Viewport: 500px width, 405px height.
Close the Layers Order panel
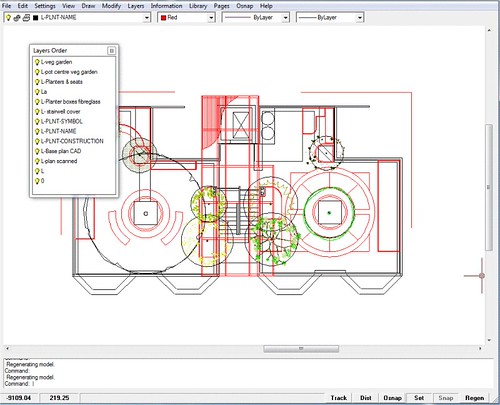(x=112, y=51)
